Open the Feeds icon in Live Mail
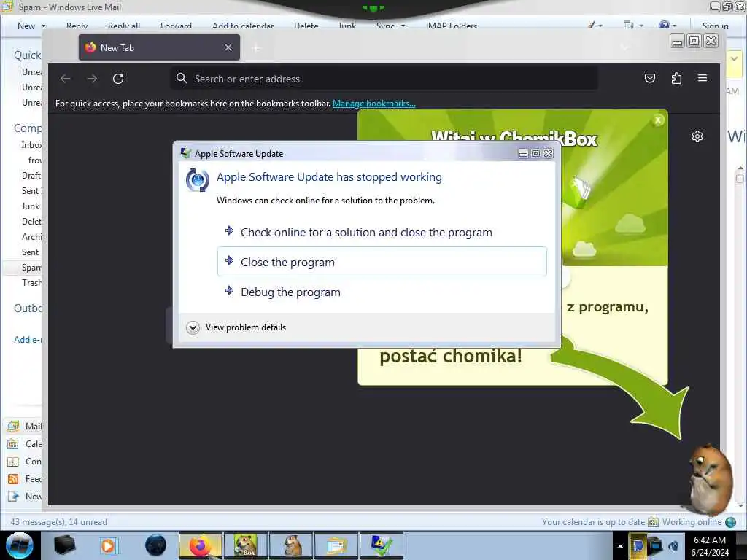747x560 pixels. point(13,479)
